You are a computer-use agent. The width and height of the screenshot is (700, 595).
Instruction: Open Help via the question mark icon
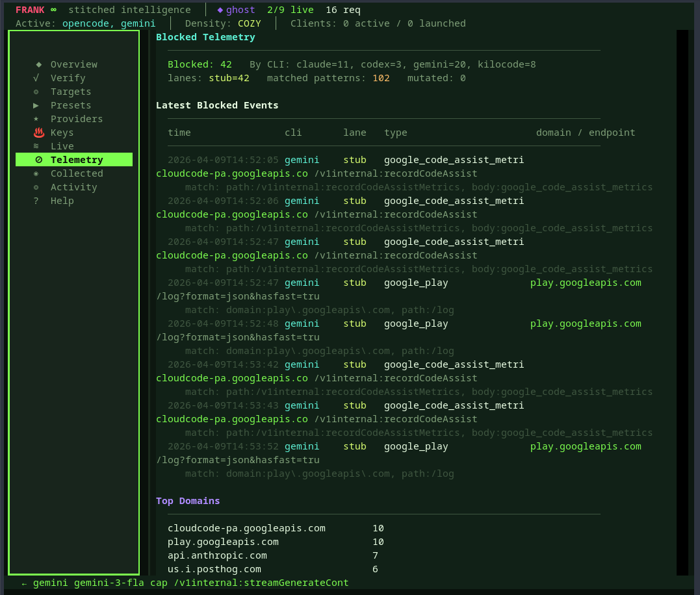37,201
